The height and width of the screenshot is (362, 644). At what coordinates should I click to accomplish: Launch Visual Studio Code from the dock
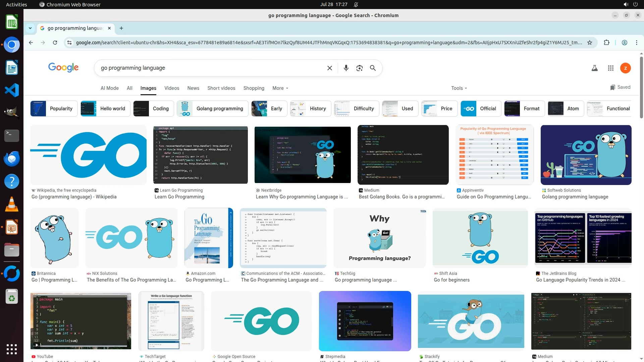[12, 90]
